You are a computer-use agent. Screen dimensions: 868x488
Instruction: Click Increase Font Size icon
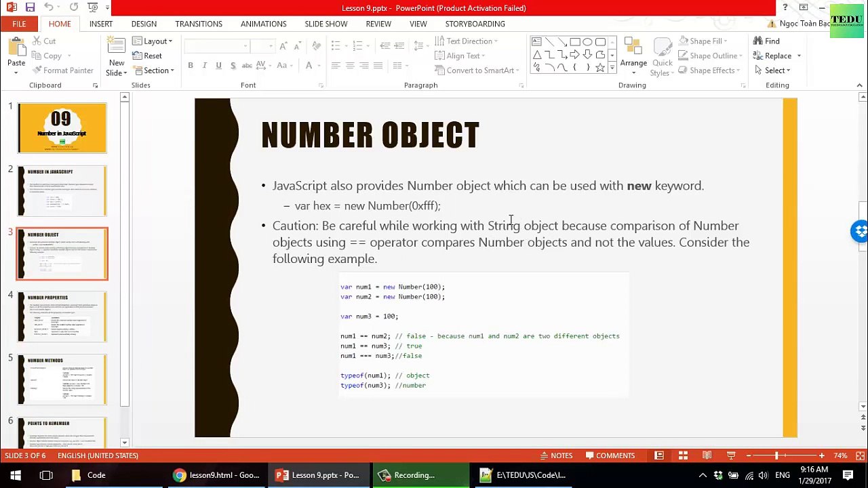coord(283,46)
